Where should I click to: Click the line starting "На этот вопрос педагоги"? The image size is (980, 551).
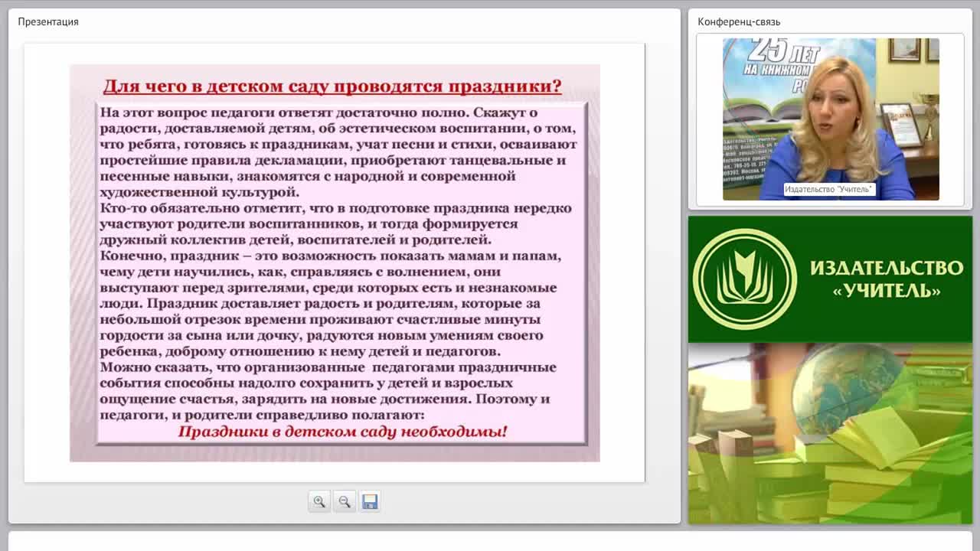point(318,112)
